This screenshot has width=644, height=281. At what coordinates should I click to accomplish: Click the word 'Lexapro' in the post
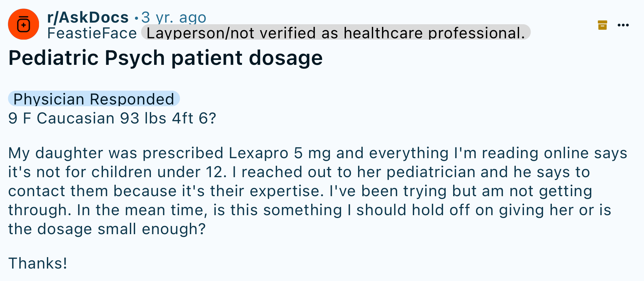click(x=259, y=153)
